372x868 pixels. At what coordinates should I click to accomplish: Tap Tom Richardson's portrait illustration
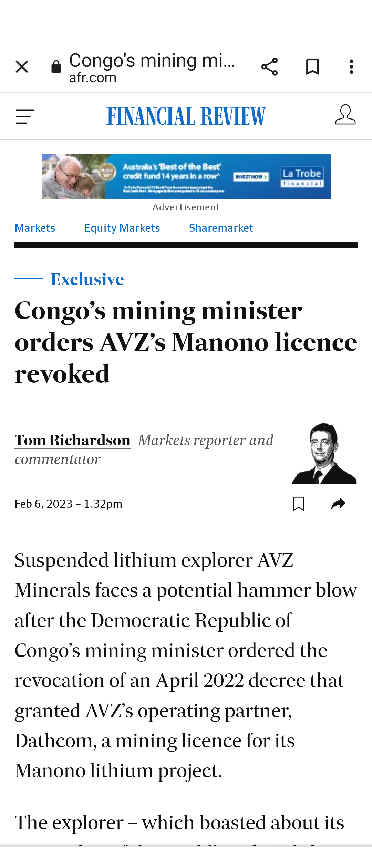[x=324, y=453]
